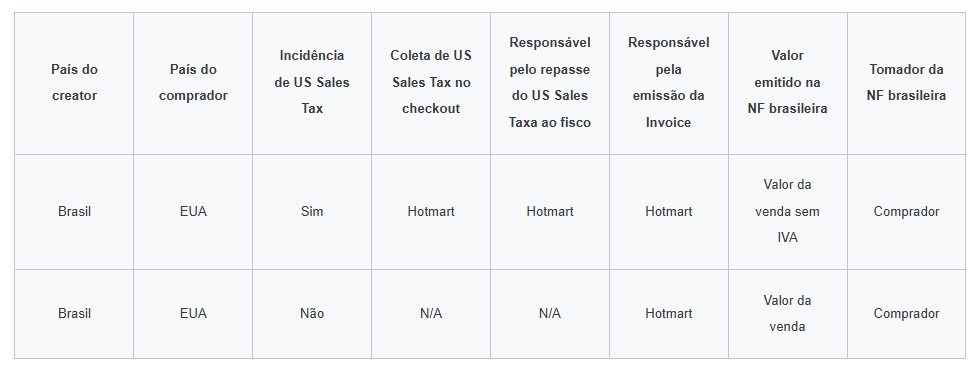Click 'Brasil' in the second data row
The width and height of the screenshot is (978, 371).
[x=74, y=314]
